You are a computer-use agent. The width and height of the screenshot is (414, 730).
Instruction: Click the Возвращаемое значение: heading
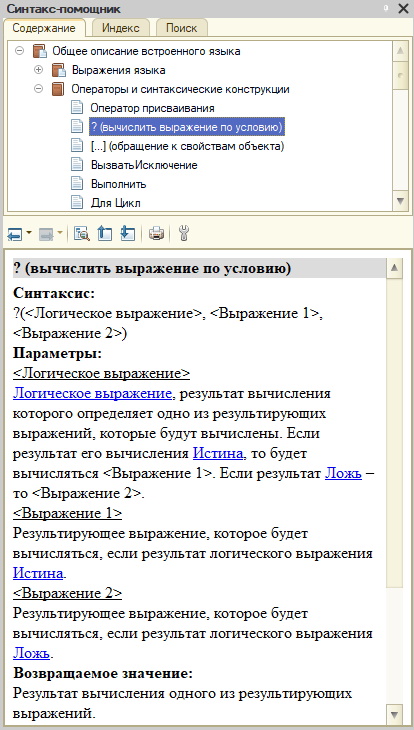pyautogui.click(x=103, y=673)
